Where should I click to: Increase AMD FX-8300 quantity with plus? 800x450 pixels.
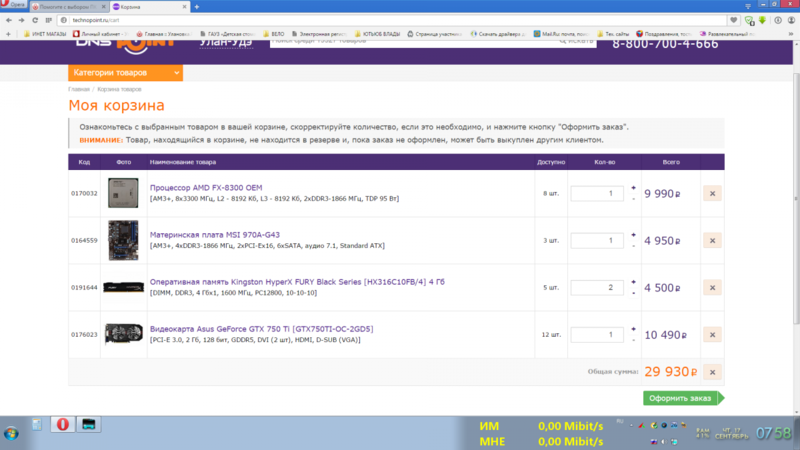(x=633, y=188)
